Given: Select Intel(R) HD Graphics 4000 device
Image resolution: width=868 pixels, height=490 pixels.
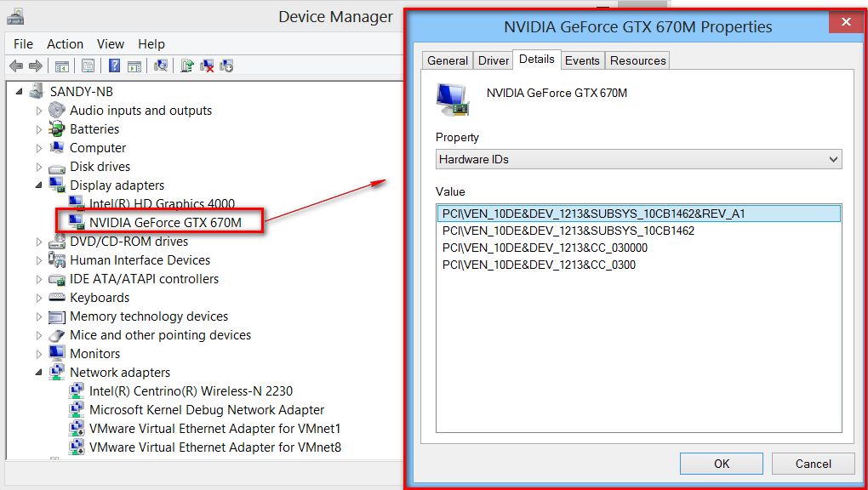Looking at the screenshot, I should click(162, 204).
